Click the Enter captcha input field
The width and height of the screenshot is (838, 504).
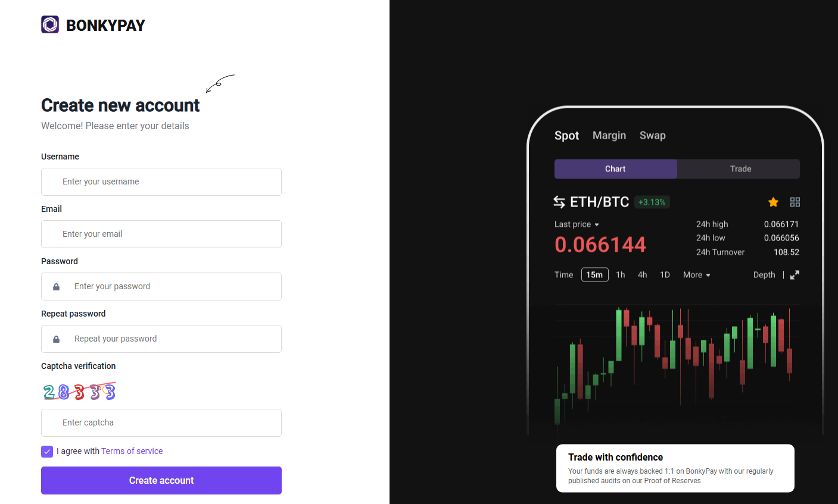161,423
